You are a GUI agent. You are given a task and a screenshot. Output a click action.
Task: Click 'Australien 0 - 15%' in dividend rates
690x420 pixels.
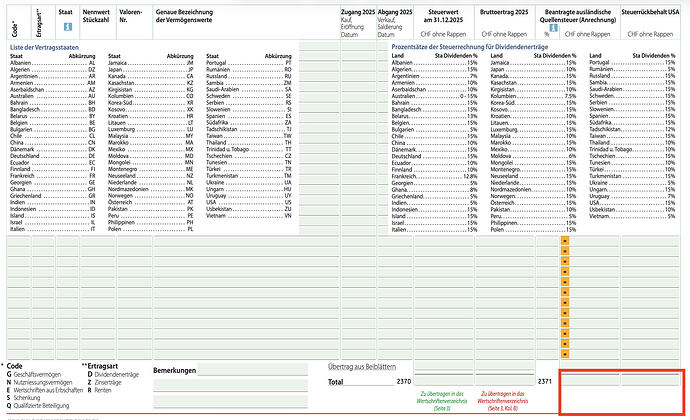[x=434, y=96]
